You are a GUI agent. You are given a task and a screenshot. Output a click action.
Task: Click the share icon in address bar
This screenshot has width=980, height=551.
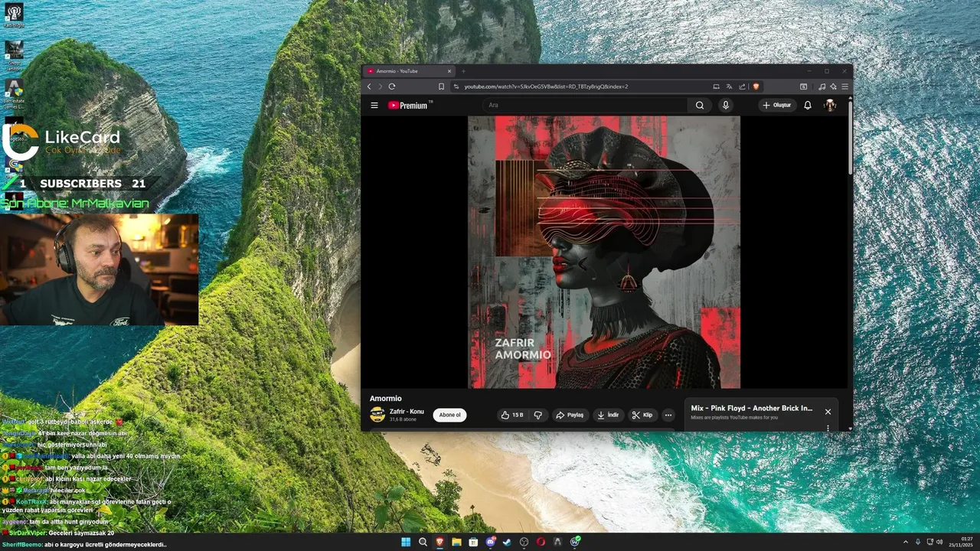coord(742,86)
